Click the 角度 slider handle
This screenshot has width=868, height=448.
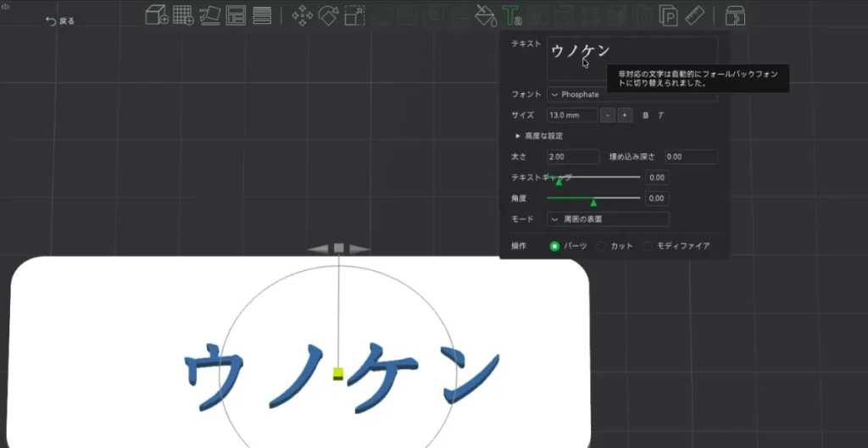pos(593,202)
